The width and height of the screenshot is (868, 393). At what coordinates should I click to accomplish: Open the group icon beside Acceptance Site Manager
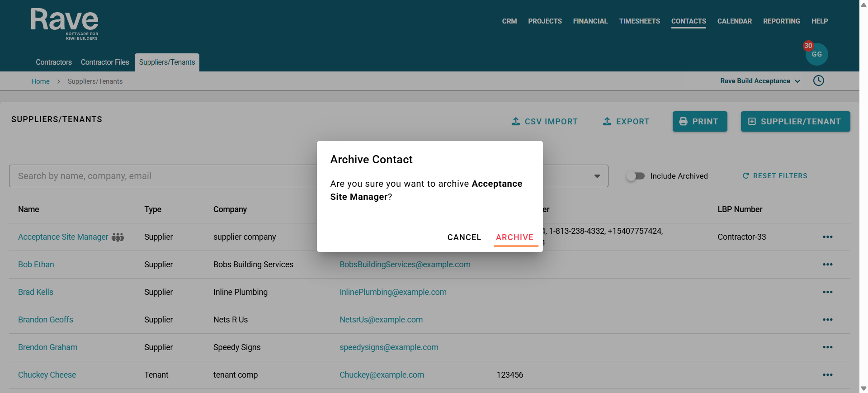coord(118,237)
